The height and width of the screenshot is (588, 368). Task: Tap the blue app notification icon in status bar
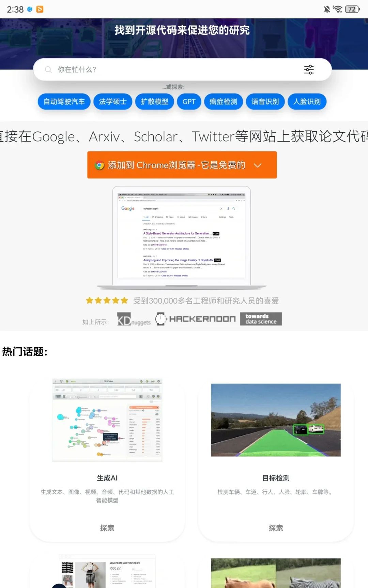30,9
